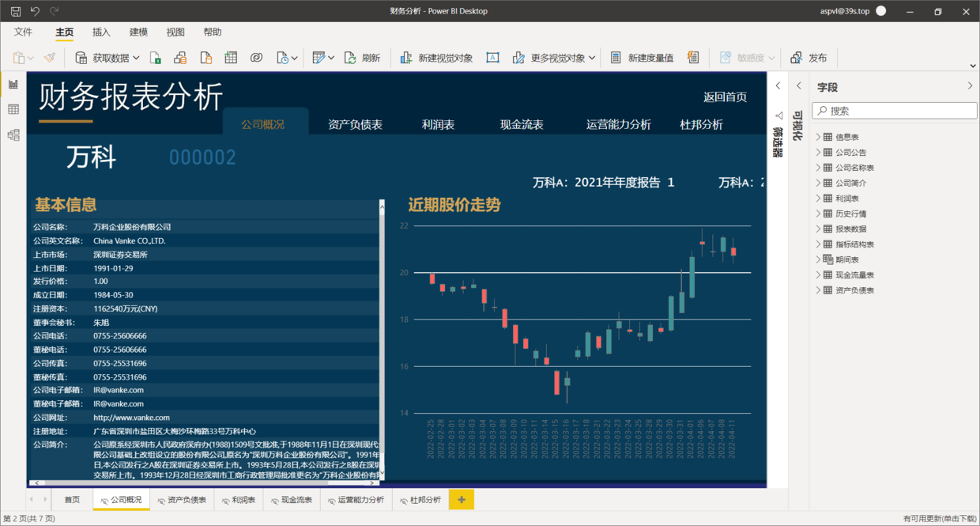
Task: Click the basic info table vertical scrollbar
Action: click(383, 340)
